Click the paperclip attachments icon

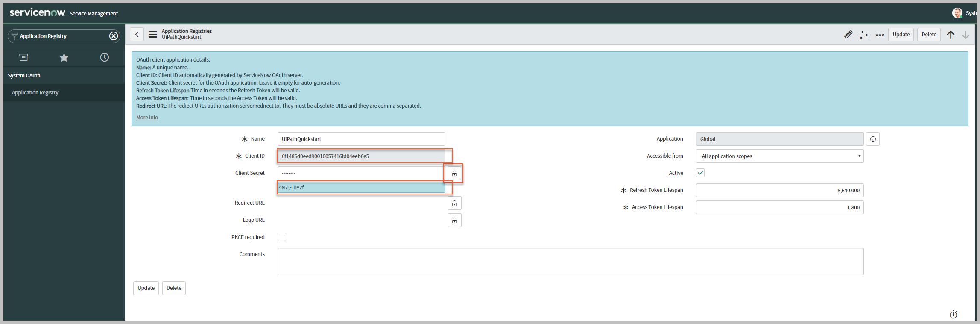pos(848,35)
